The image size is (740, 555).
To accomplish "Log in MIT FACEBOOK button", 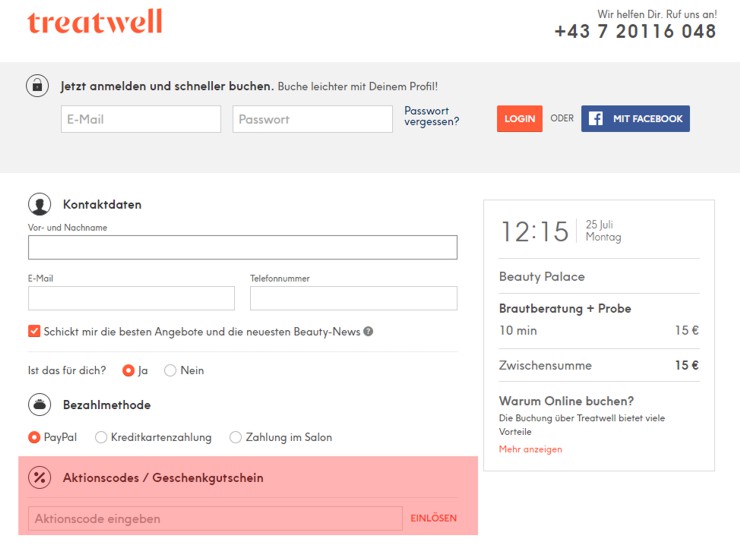I will coord(635,118).
